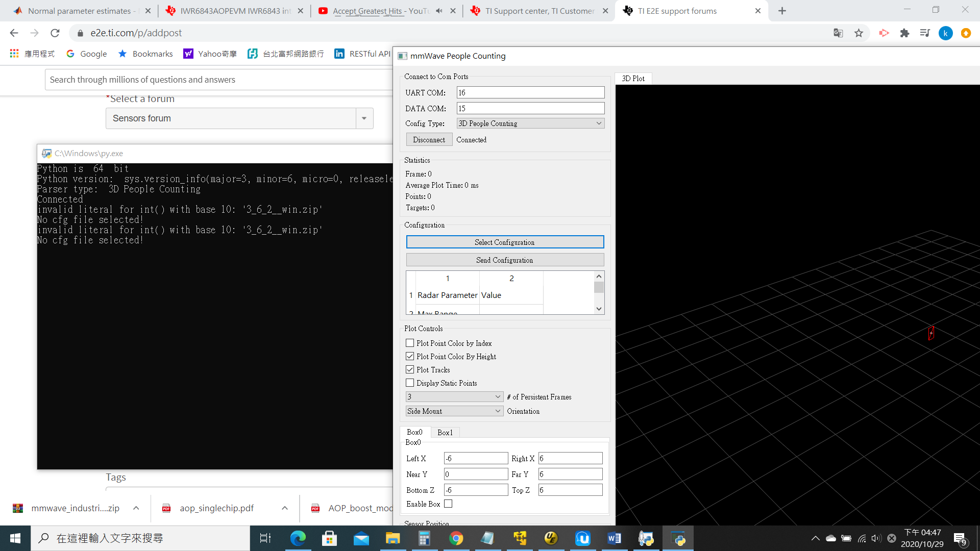Open File Explorer taskbar icon

[393, 538]
